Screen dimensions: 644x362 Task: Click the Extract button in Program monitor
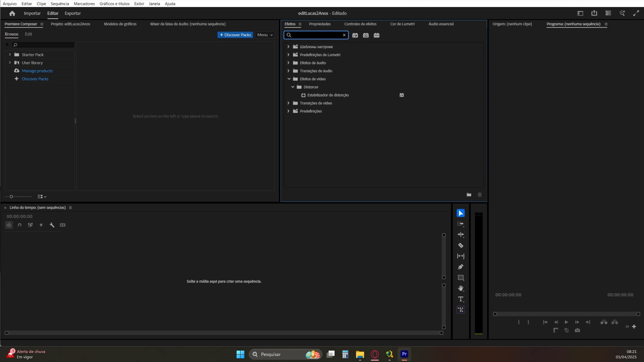click(614, 322)
